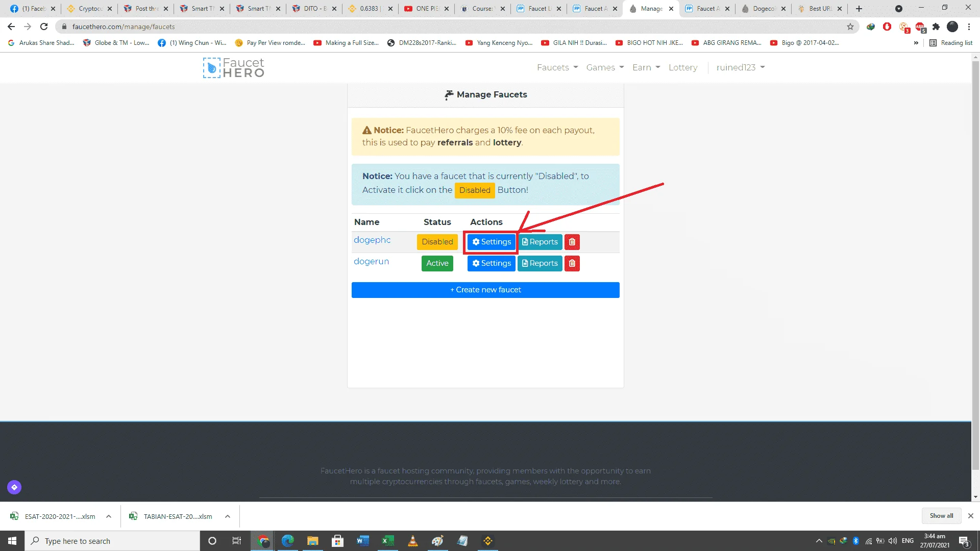View Reports for the dogephc faucet
980x551 pixels.
click(540, 242)
